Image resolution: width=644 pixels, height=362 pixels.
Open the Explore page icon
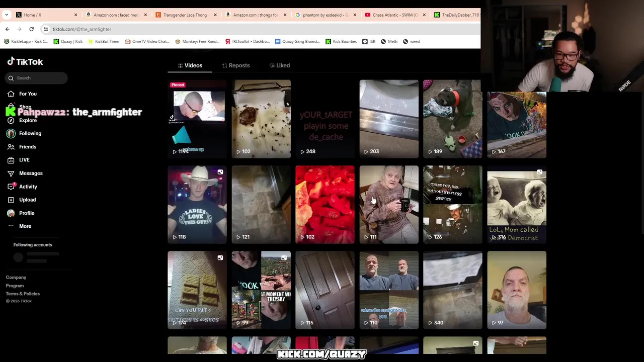click(11, 121)
